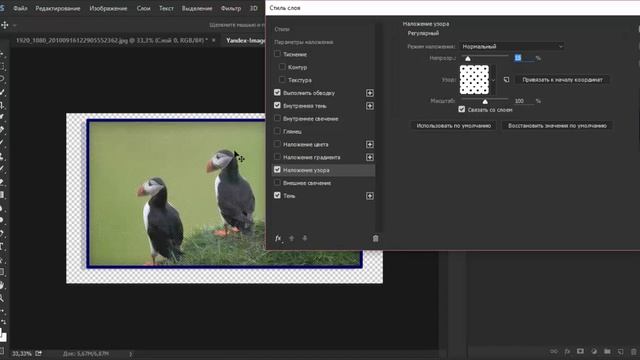Create a new group in the Layers panel
Image resolution: width=640 pixels, height=360 pixels.
(607, 351)
